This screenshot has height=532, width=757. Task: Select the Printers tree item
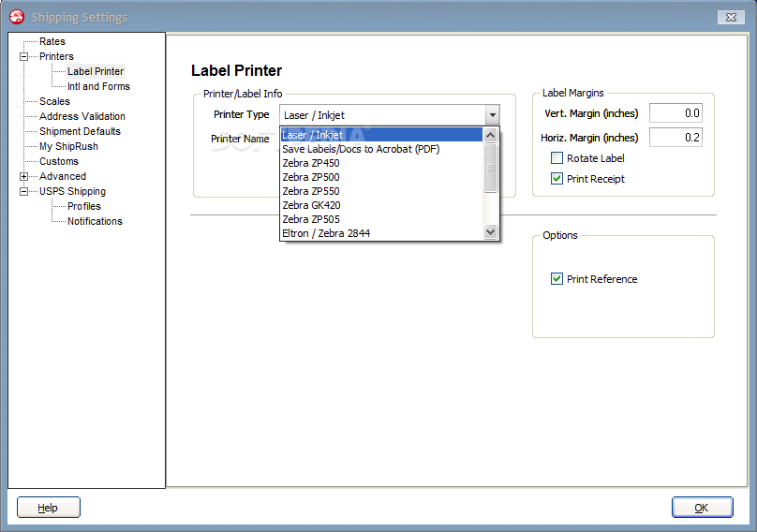click(x=56, y=56)
